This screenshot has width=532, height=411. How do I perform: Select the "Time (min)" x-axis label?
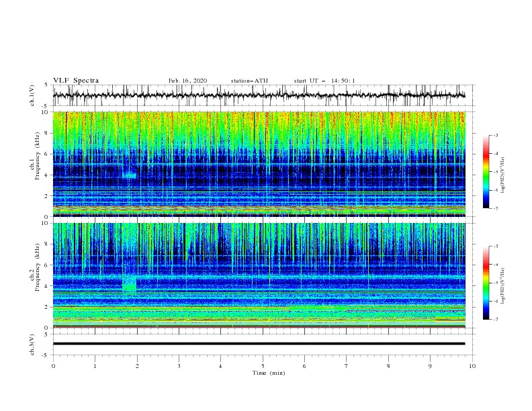click(x=269, y=373)
